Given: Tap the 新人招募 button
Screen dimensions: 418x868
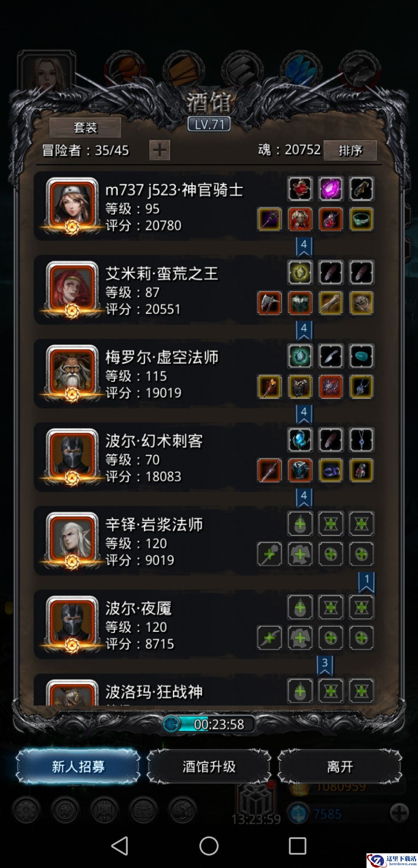Looking at the screenshot, I should pyautogui.click(x=78, y=766).
